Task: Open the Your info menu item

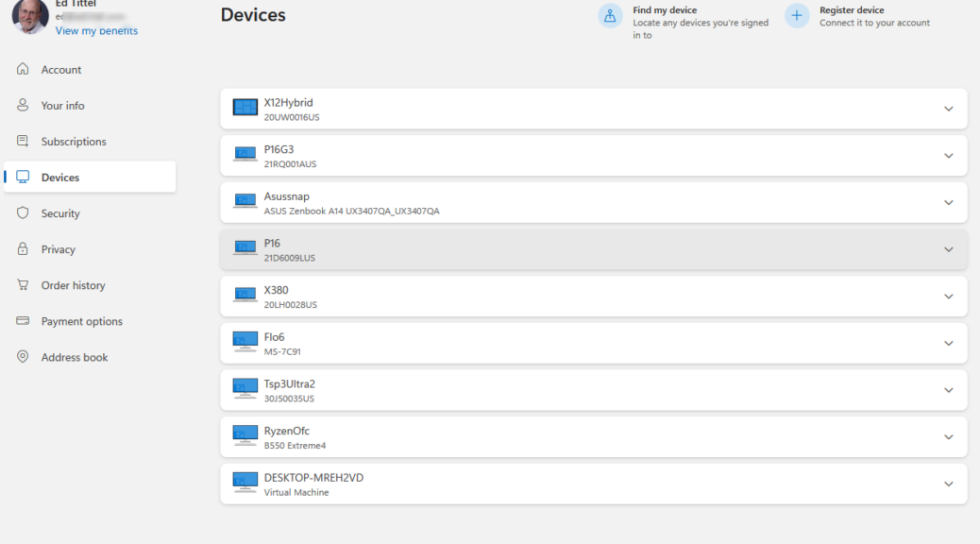Action: pyautogui.click(x=90, y=105)
